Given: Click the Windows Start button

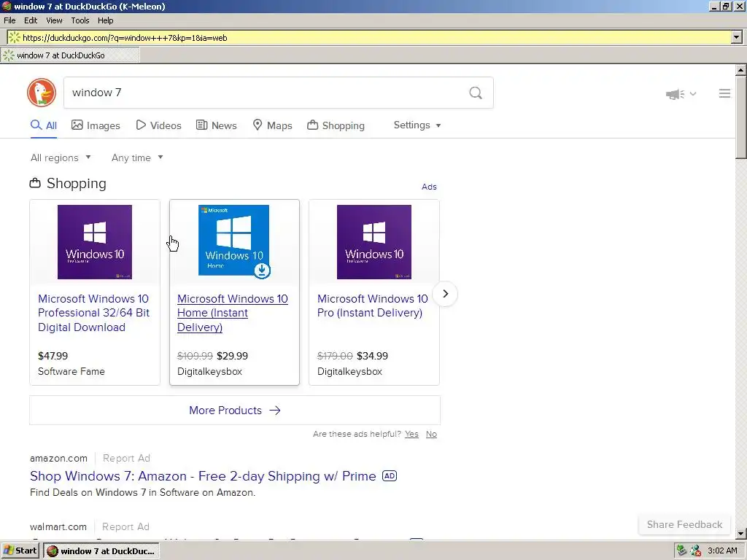Looking at the screenshot, I should coord(20,551).
